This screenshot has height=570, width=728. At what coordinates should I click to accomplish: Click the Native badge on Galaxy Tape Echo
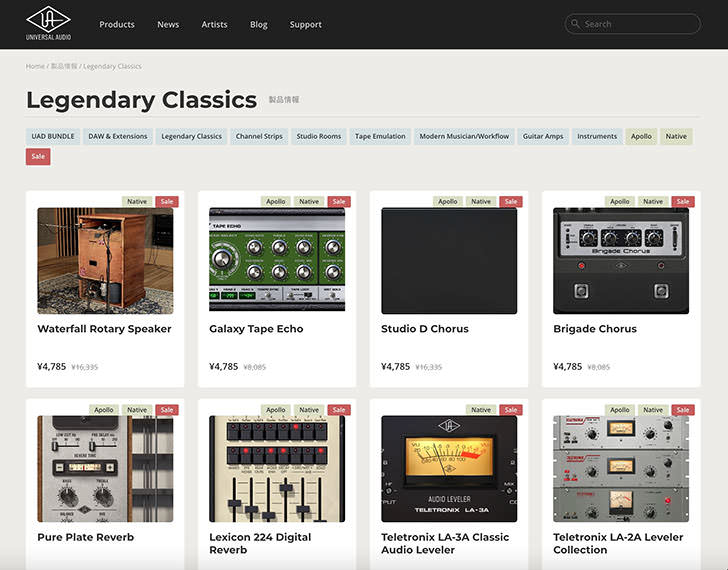pyautogui.click(x=309, y=201)
